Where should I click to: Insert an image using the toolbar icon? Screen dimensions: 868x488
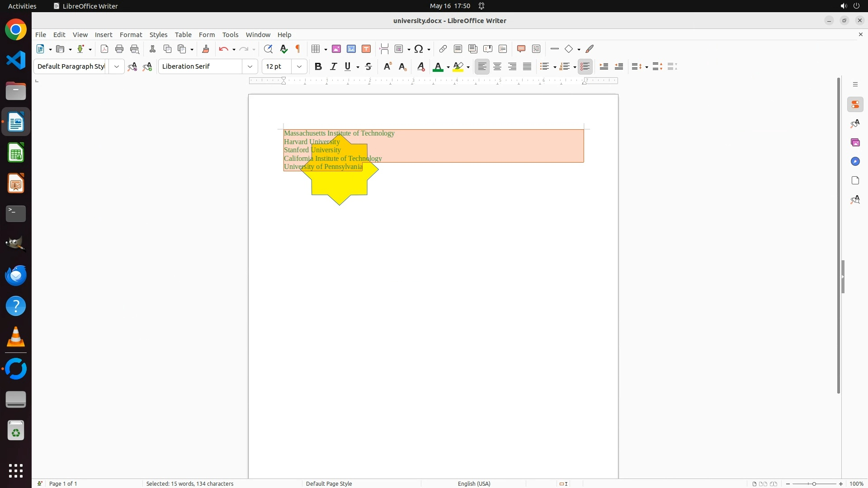coord(336,49)
